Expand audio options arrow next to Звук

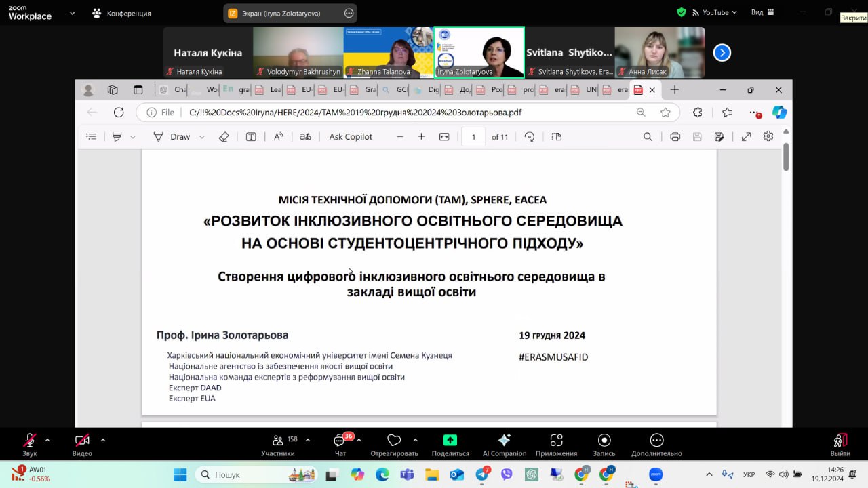pyautogui.click(x=47, y=440)
